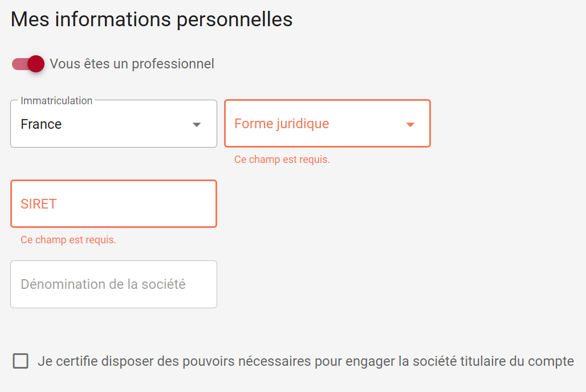This screenshot has height=392, width=586.
Task: Open the Forme juridique dropdown
Action: coord(327,124)
